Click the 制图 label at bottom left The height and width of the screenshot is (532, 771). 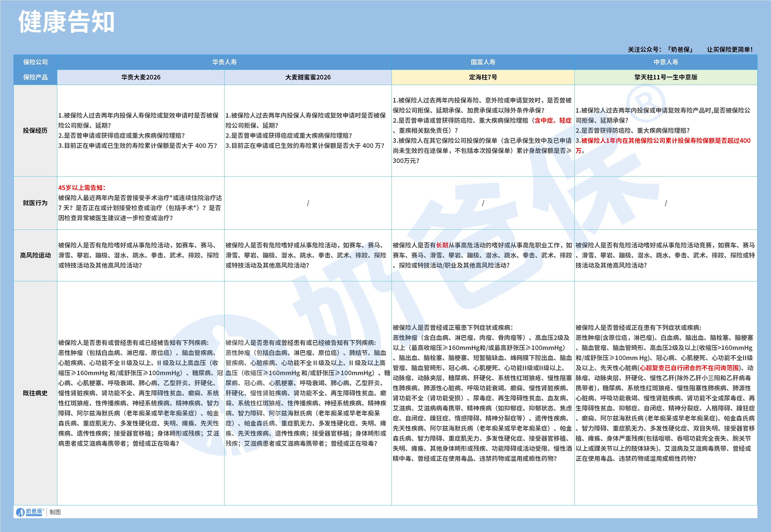point(55,512)
